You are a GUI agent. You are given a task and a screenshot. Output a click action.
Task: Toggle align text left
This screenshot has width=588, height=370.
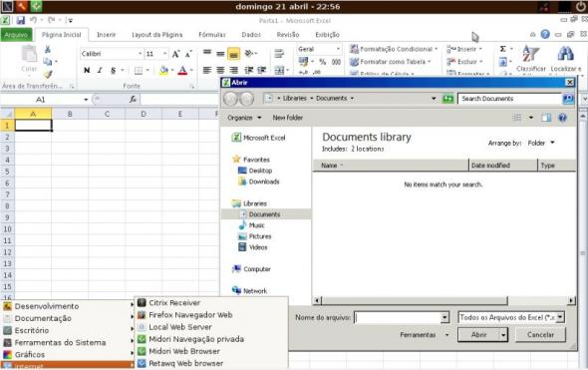click(207, 70)
